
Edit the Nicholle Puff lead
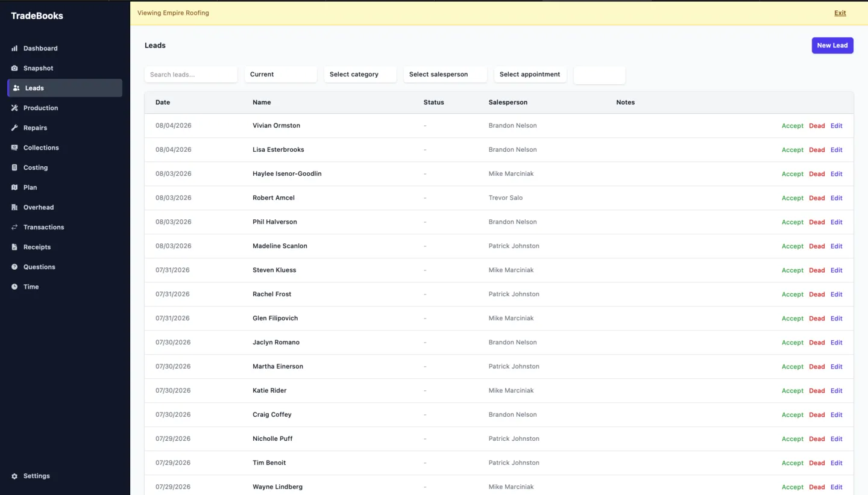tap(837, 439)
